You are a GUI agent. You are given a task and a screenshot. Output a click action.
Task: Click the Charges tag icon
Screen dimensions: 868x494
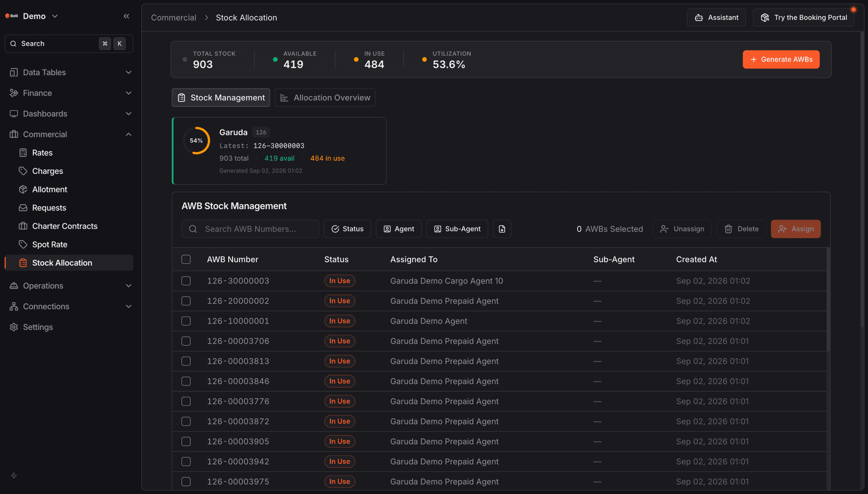(x=23, y=171)
